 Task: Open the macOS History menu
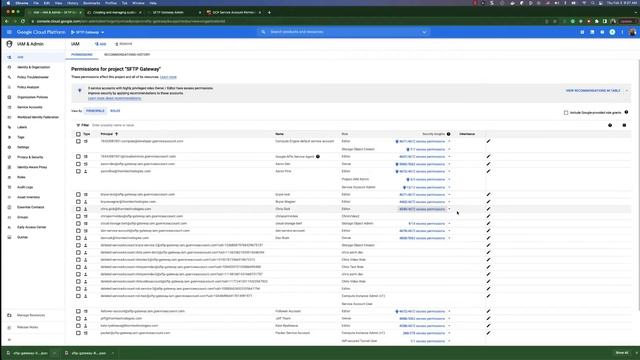(72, 3)
